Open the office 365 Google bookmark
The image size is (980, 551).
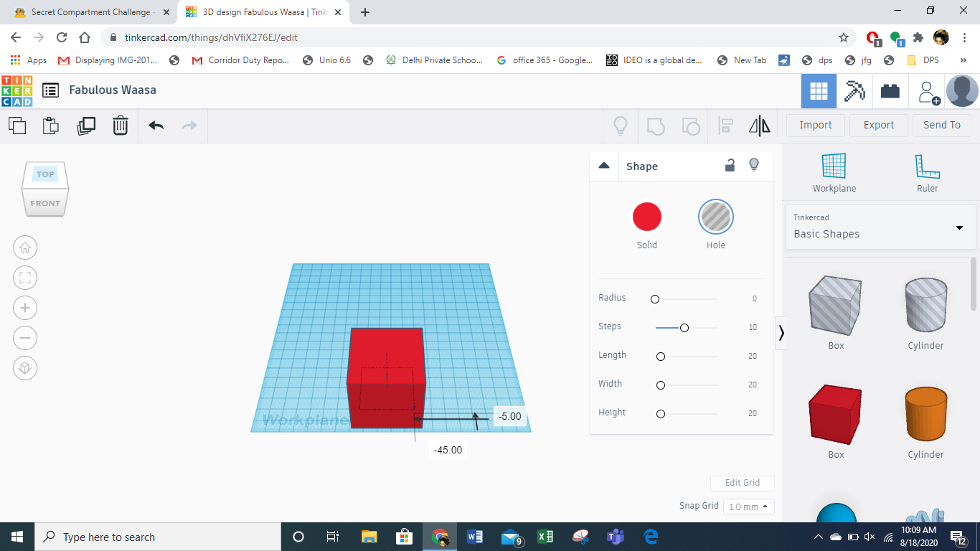point(545,60)
